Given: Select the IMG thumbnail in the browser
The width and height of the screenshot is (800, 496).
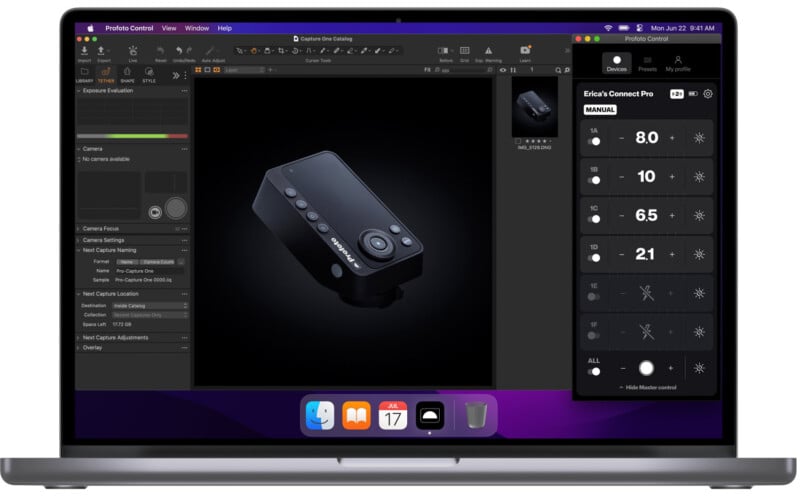Looking at the screenshot, I should click(x=535, y=107).
